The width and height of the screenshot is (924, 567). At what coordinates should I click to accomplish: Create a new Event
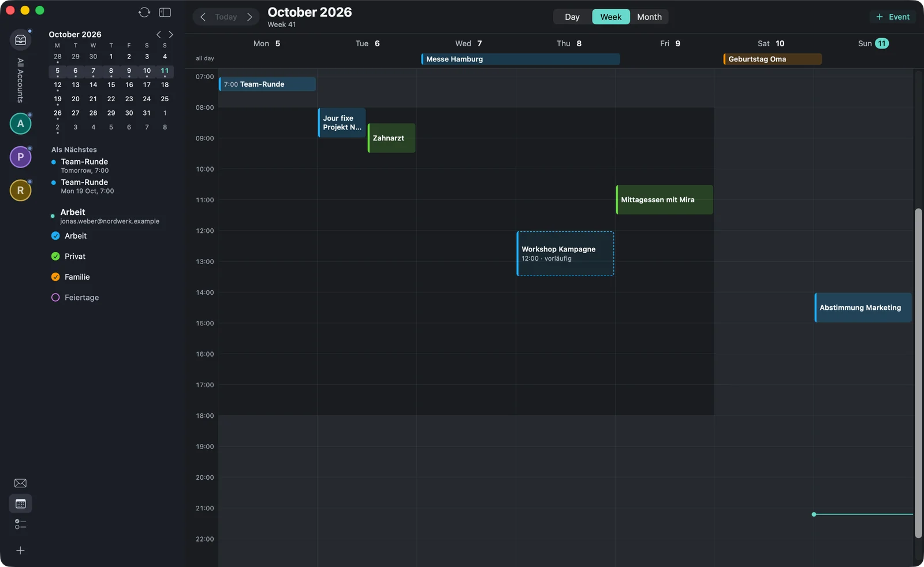893,17
